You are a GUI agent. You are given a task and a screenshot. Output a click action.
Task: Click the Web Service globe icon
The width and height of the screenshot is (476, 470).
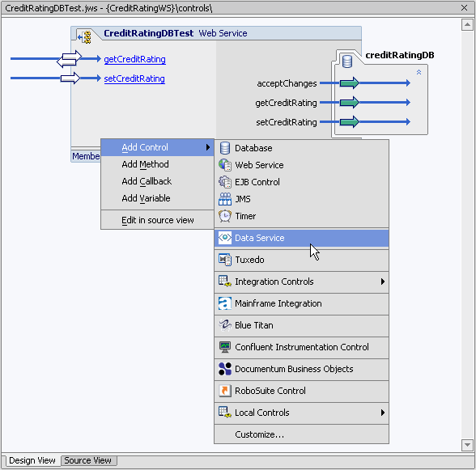[225, 165]
